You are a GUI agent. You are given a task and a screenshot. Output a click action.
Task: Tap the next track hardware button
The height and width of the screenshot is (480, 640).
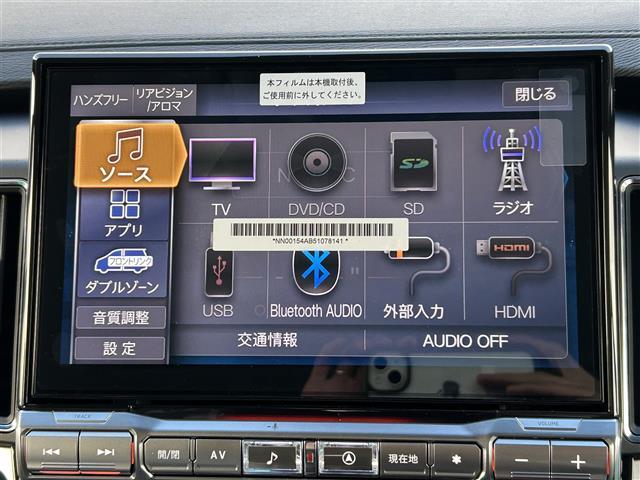[106, 452]
